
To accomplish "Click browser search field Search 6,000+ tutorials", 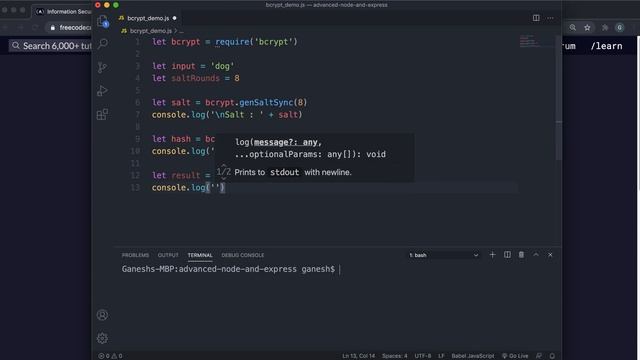I will [51, 46].
